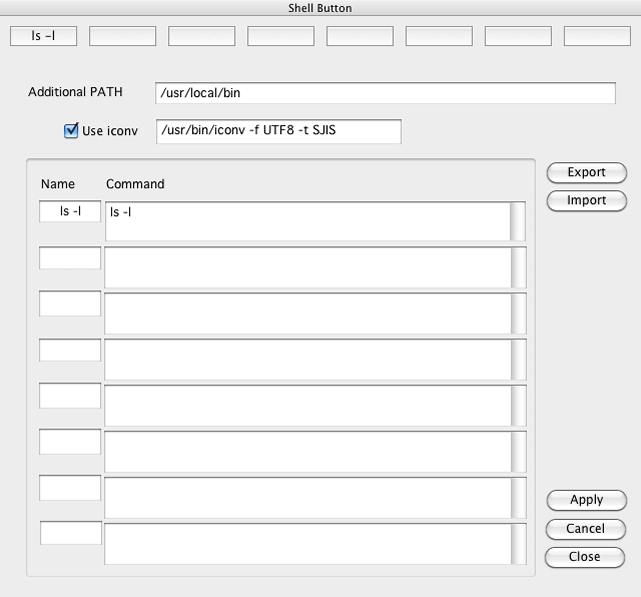Focus the seventh row Name field
The height and width of the screenshot is (597, 641).
tap(70, 488)
